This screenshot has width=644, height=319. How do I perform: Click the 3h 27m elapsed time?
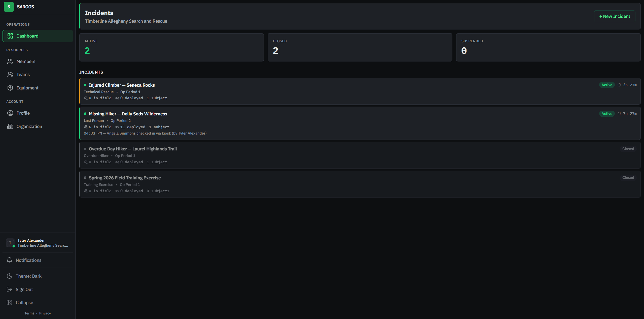click(x=630, y=85)
